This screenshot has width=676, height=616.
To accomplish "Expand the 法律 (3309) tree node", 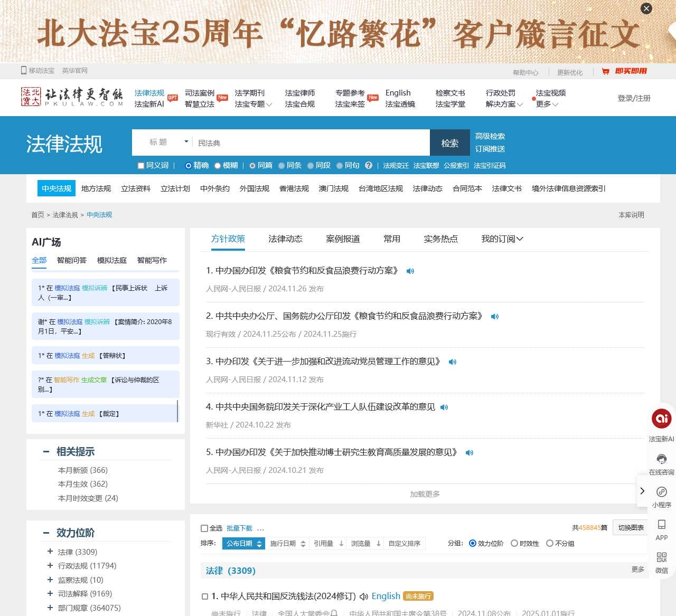I will click(x=50, y=552).
